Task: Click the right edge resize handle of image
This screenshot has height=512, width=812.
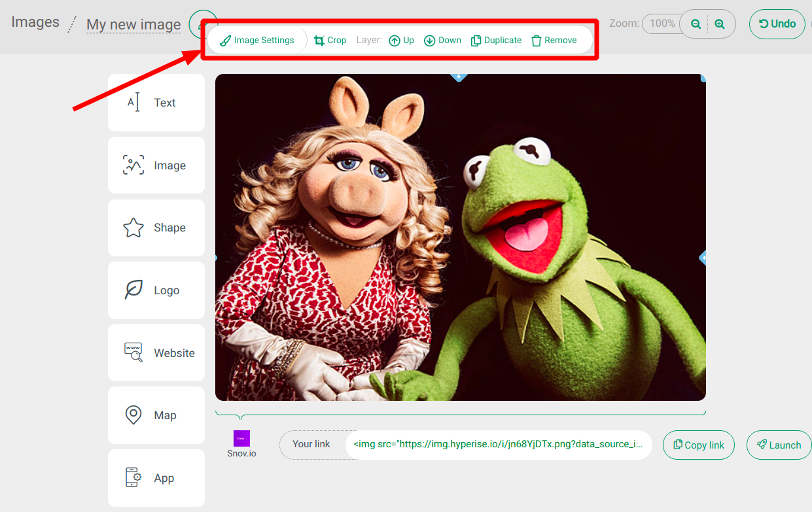Action: click(703, 258)
